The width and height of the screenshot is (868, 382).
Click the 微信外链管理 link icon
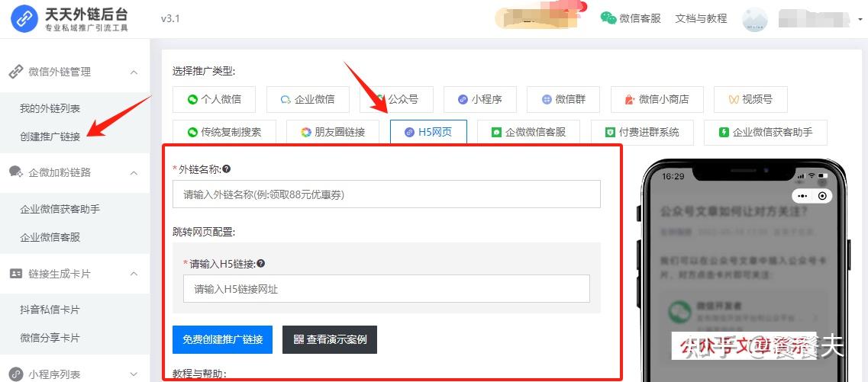pyautogui.click(x=15, y=72)
